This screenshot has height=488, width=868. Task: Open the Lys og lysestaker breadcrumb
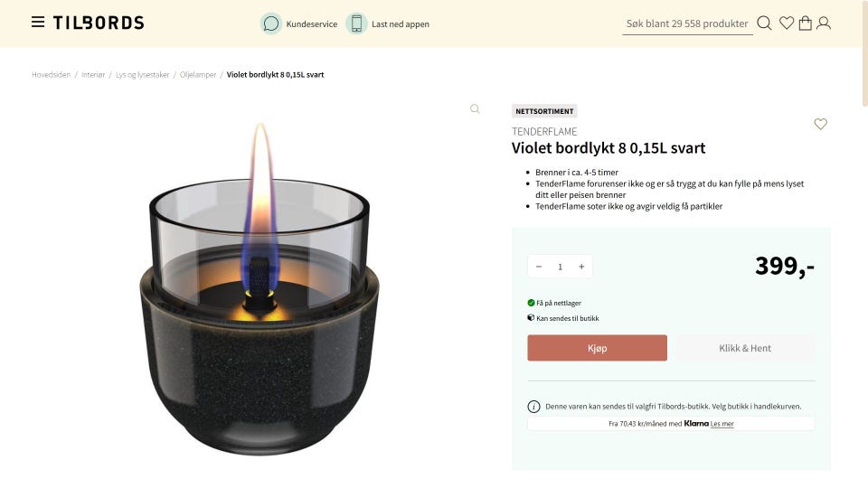click(x=142, y=75)
